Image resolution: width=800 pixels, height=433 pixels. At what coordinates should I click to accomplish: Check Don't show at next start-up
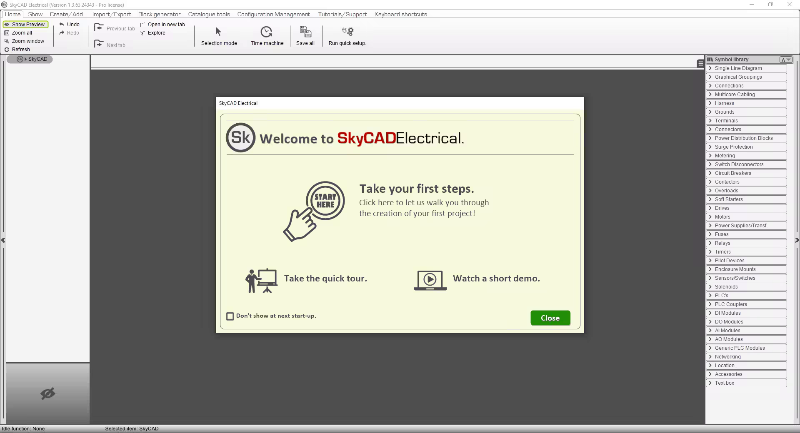230,317
